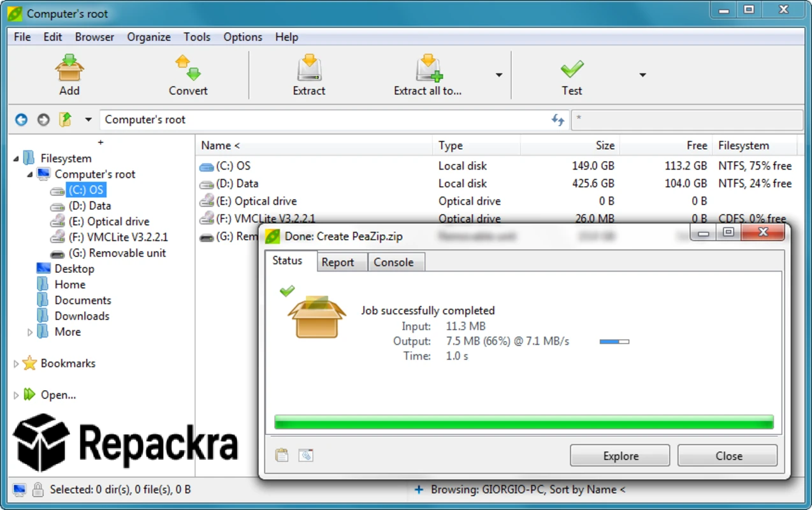812x510 pixels.
Task: Go up one folder level icon
Action: pos(66,119)
